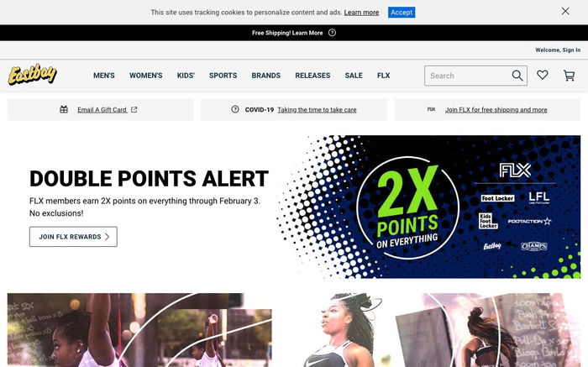Go to the Releases section
Screen dimensions: 588x367
(312, 76)
